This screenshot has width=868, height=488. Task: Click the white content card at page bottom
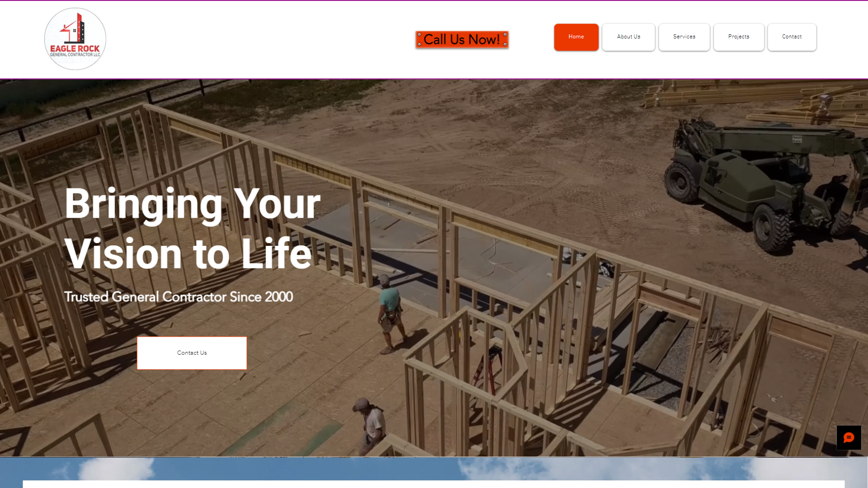click(x=434, y=484)
